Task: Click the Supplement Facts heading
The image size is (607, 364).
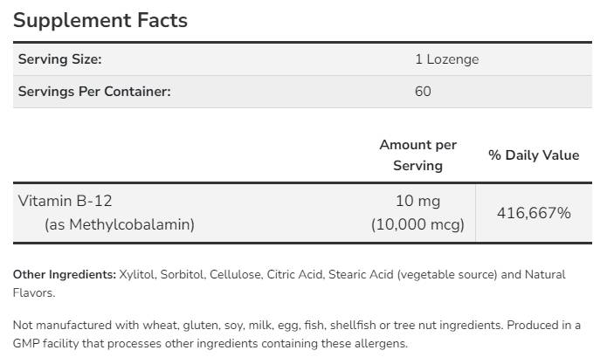Action: click(100, 20)
